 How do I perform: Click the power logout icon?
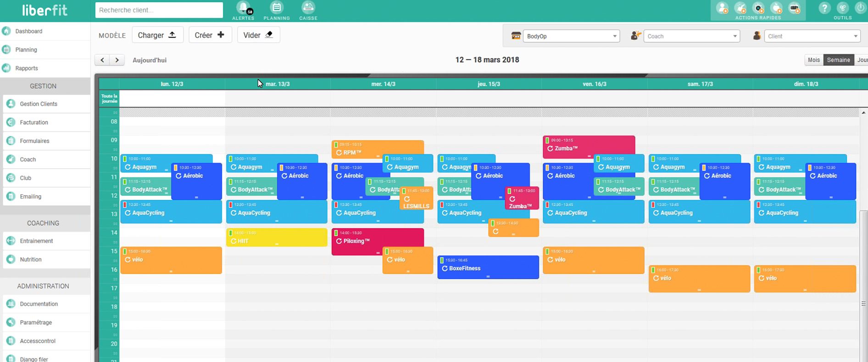coord(860,8)
